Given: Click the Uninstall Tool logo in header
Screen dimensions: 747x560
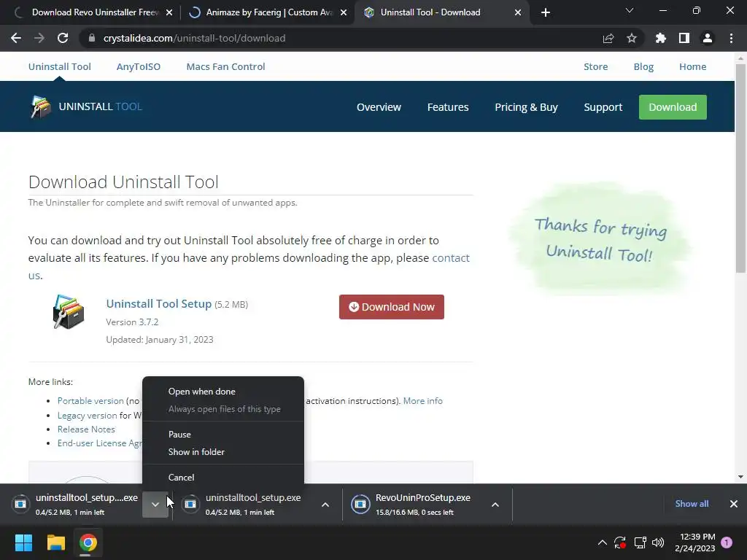Looking at the screenshot, I should [86, 106].
